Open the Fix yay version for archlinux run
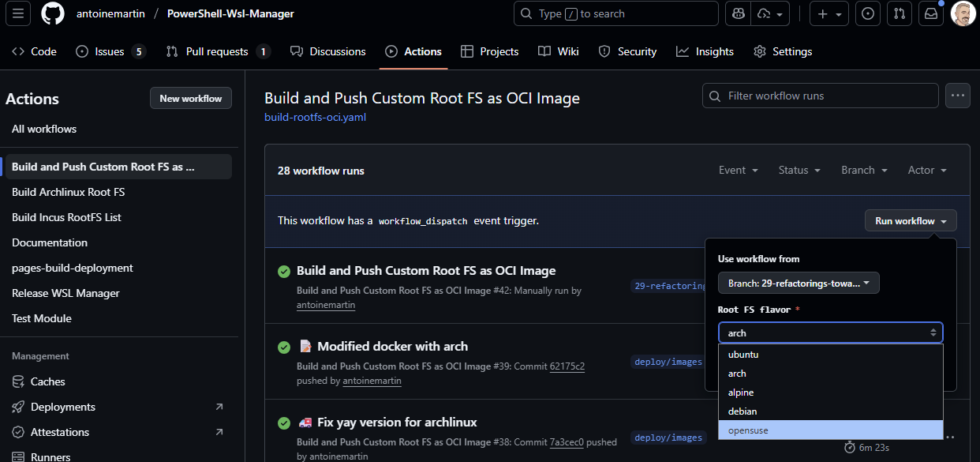 pyautogui.click(x=397, y=423)
